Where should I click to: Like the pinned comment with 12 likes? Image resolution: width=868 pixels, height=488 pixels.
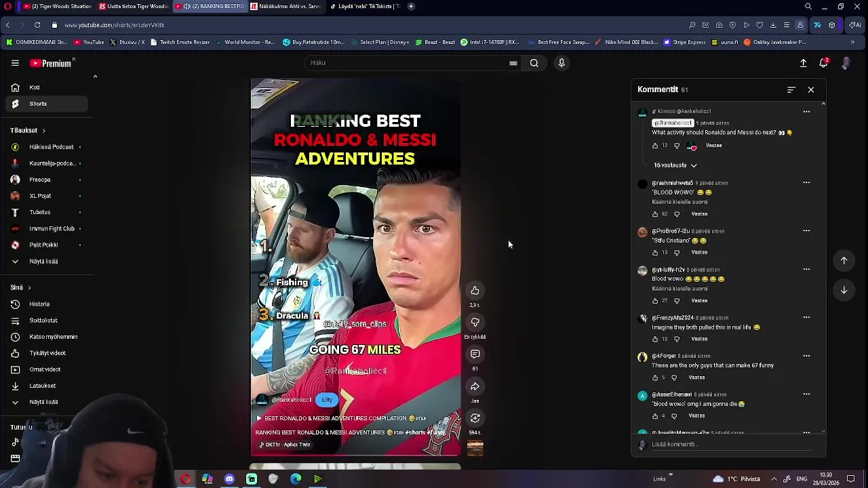tap(655, 146)
